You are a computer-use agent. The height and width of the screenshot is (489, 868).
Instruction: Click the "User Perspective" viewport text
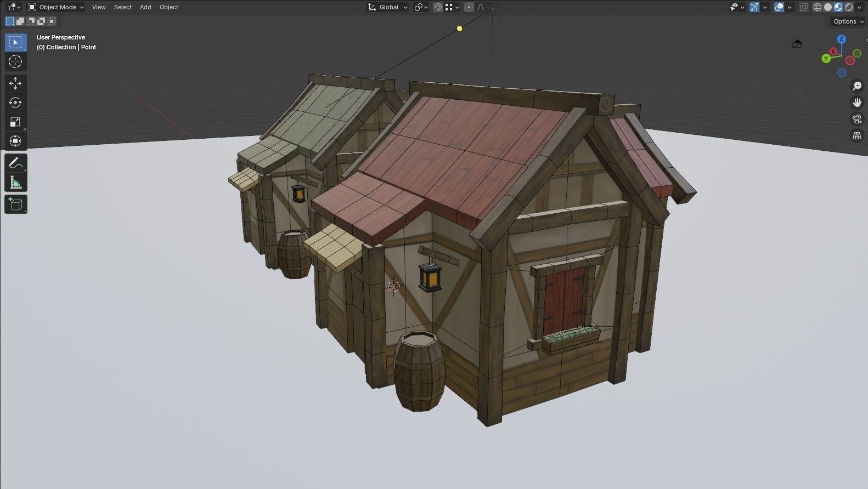[61, 37]
